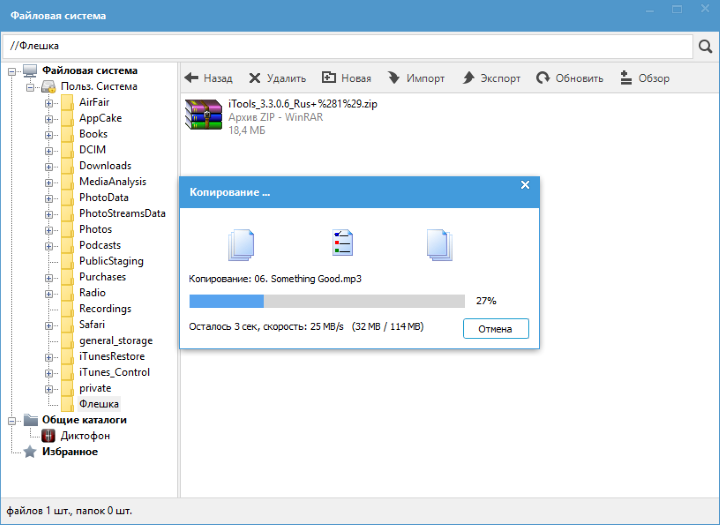Click status bar text файлов 1 шт.
This screenshot has height=525, width=720.
tap(39, 511)
